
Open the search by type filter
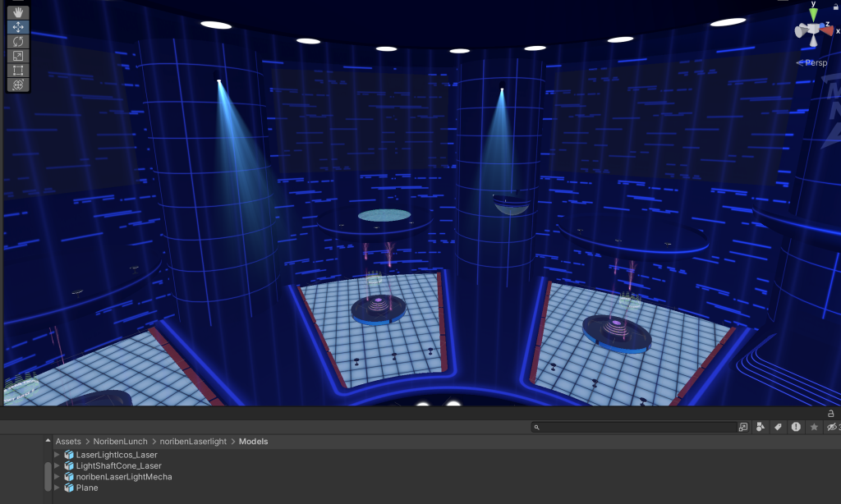[761, 427]
